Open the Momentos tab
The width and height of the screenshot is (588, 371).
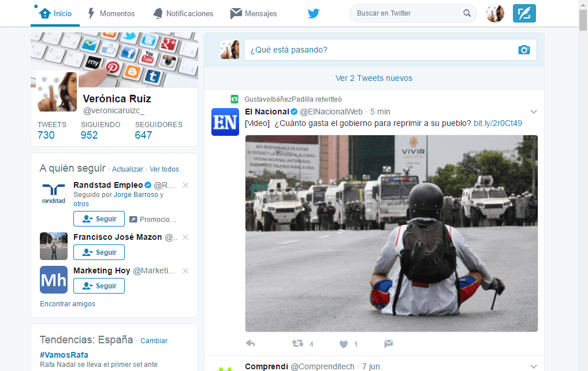click(111, 13)
